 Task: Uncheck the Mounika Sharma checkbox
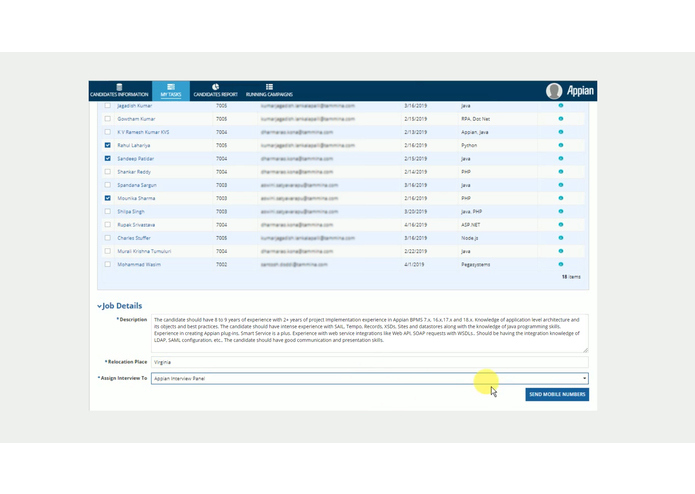pos(108,198)
